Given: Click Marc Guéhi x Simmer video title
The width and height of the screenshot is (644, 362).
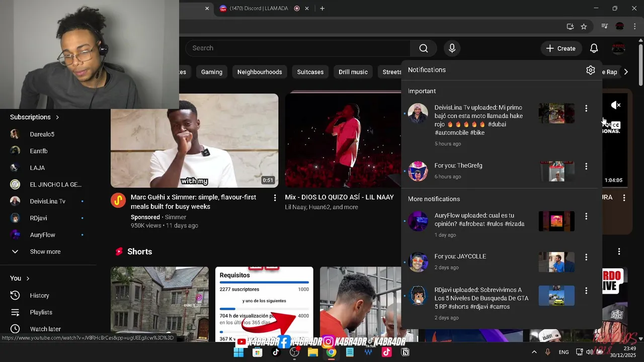Looking at the screenshot, I should coord(194,202).
